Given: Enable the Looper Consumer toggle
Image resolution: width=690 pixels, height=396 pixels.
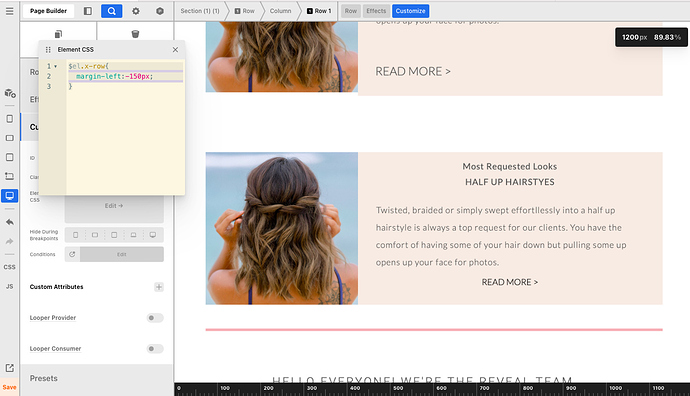Looking at the screenshot, I should (x=154, y=348).
